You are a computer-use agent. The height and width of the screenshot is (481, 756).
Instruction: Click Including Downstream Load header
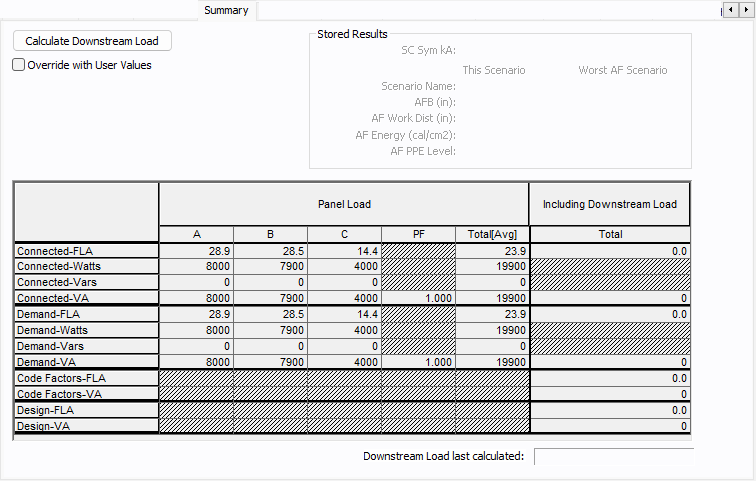(610, 204)
